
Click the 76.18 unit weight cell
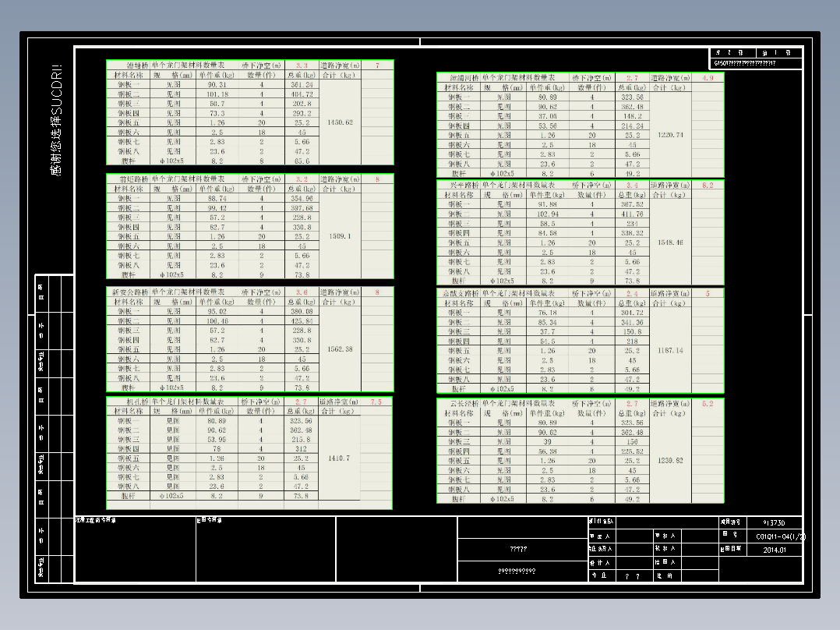pos(548,313)
